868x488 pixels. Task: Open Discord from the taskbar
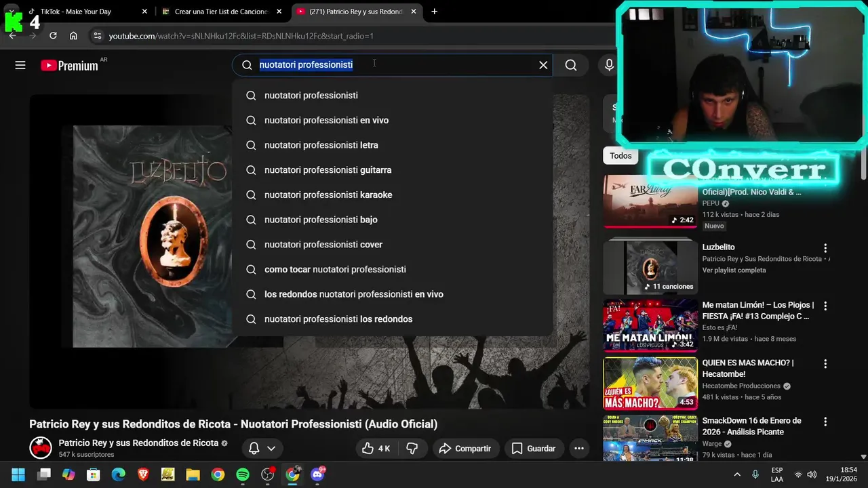[x=317, y=474]
